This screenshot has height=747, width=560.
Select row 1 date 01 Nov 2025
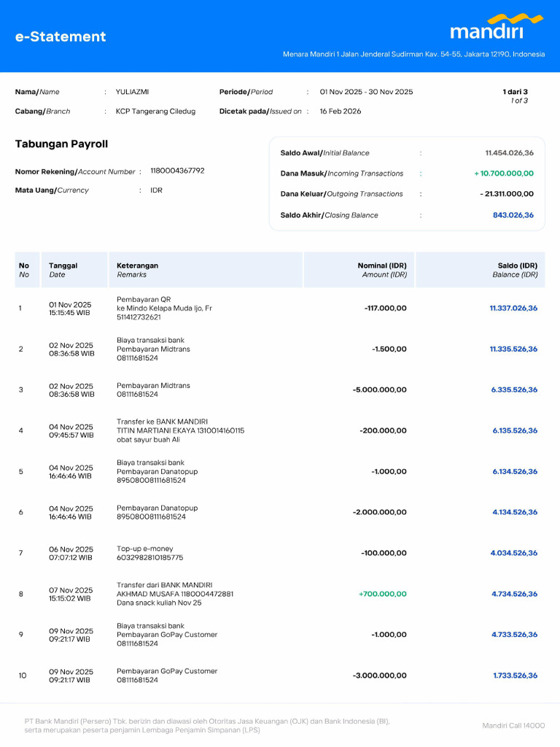(x=70, y=305)
